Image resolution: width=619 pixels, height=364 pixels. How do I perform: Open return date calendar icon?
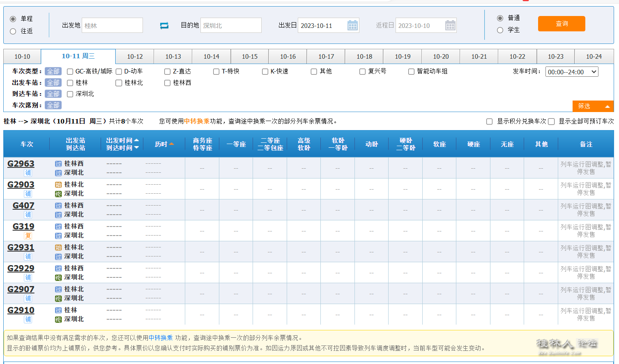(450, 25)
